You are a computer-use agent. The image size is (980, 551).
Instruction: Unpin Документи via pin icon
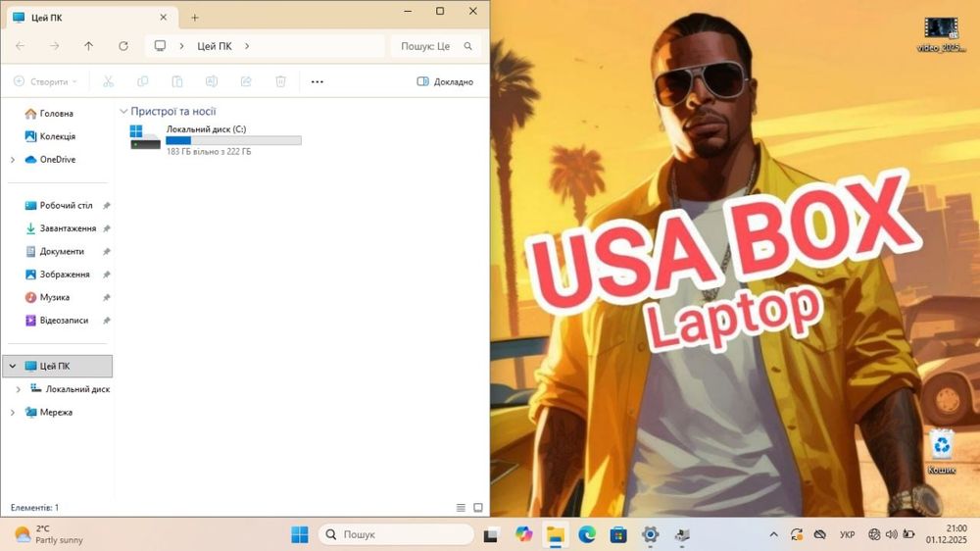[106, 251]
